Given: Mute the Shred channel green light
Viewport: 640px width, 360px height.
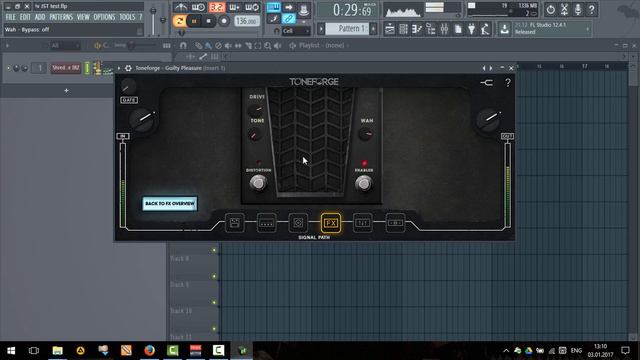Looking at the screenshot, I should [8, 68].
